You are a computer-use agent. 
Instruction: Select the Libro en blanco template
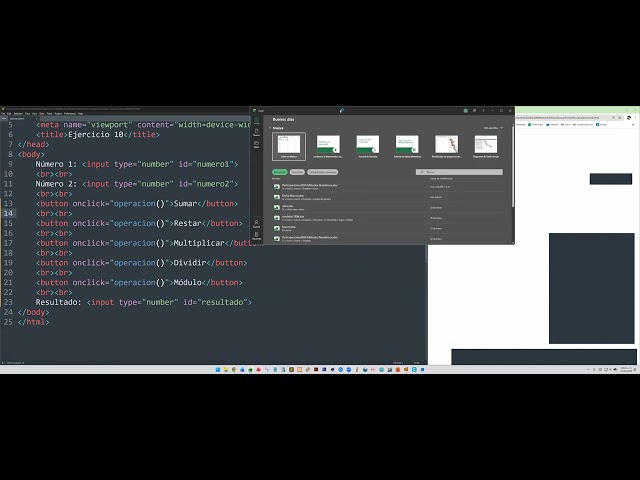289,146
